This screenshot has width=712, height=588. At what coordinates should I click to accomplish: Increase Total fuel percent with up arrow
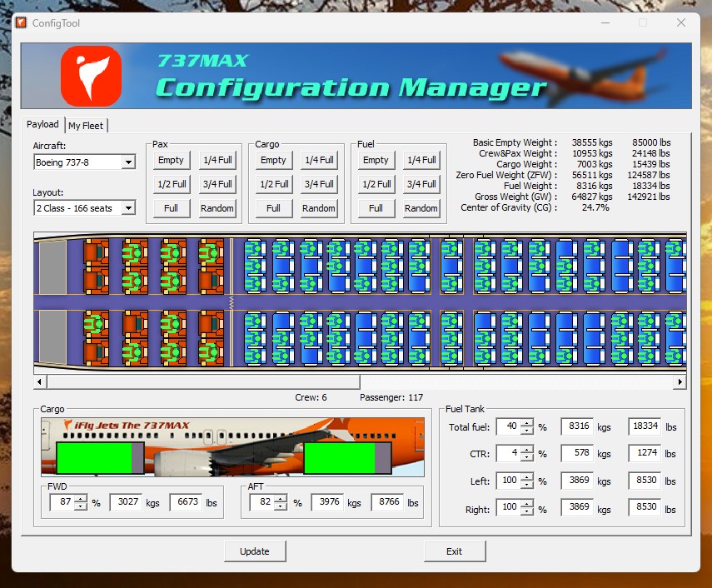pyautogui.click(x=527, y=423)
